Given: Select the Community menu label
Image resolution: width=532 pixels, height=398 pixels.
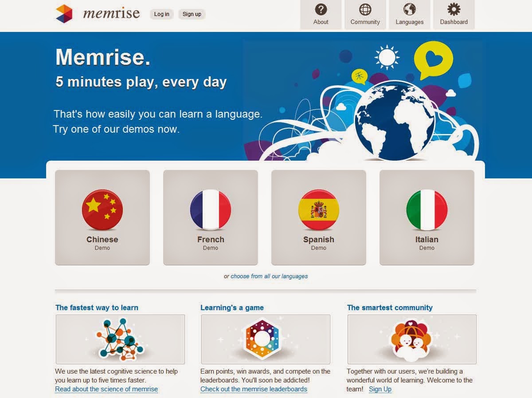Looking at the screenshot, I should click(x=365, y=22).
